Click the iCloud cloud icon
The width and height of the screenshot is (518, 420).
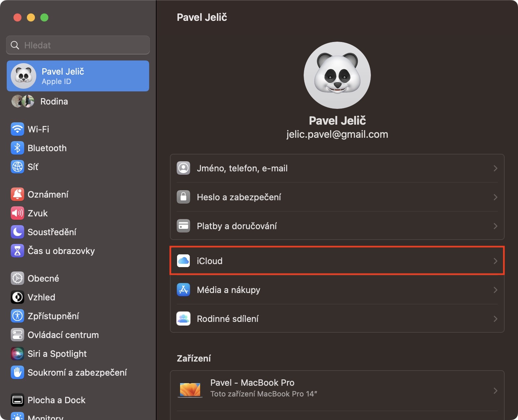[x=183, y=261]
